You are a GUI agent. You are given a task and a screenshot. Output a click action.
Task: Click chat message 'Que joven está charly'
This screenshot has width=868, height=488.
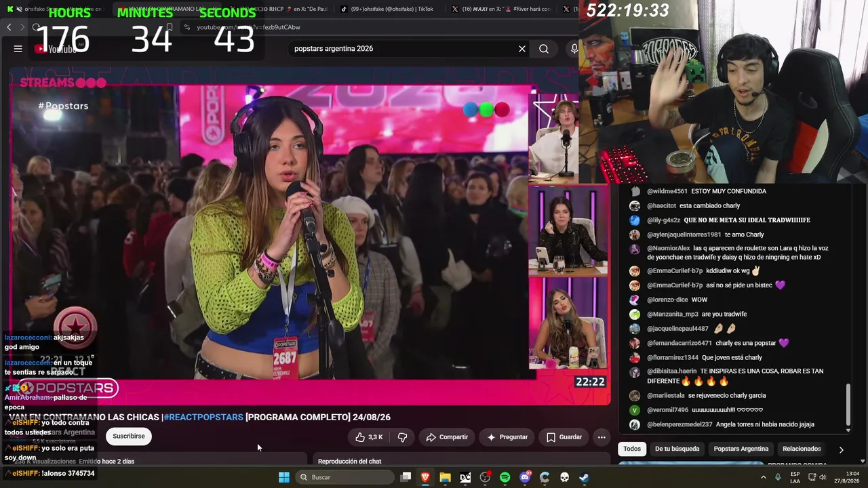(732, 358)
